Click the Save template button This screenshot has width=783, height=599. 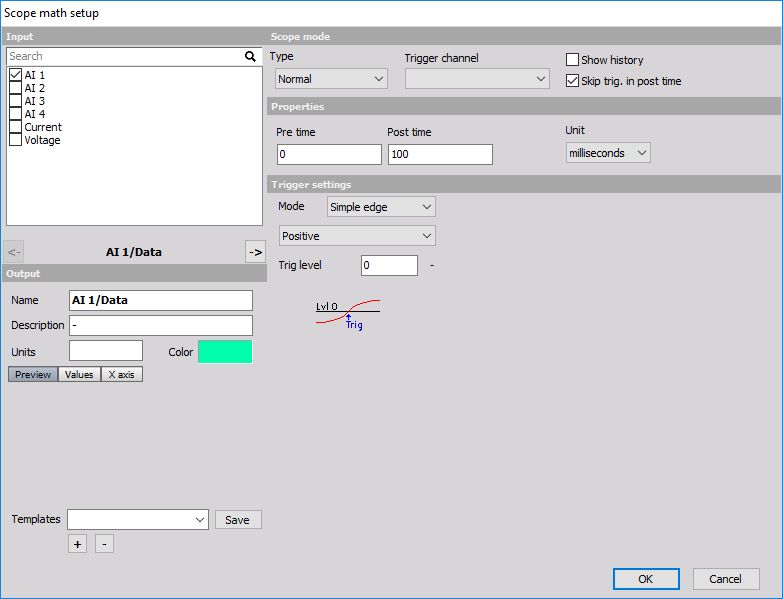(x=238, y=520)
